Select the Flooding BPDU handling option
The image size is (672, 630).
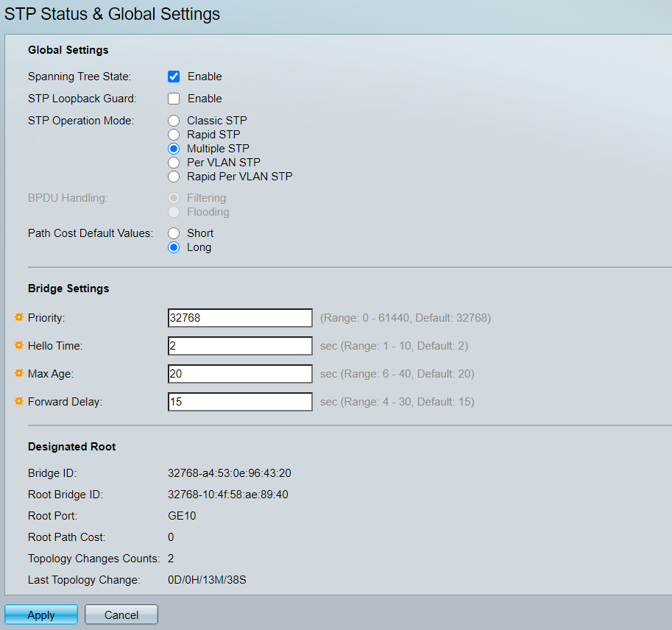coord(174,212)
